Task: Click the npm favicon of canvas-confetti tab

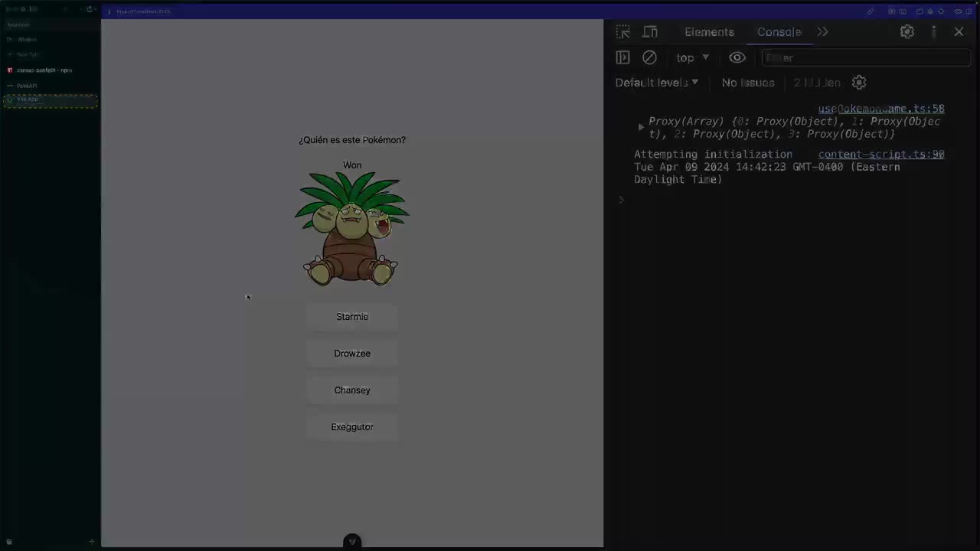Action: coord(10,70)
